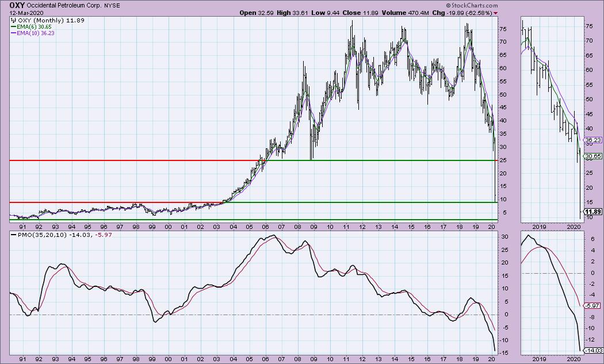
Task: Click the Close 11.89 value in the header
Action: click(360, 13)
